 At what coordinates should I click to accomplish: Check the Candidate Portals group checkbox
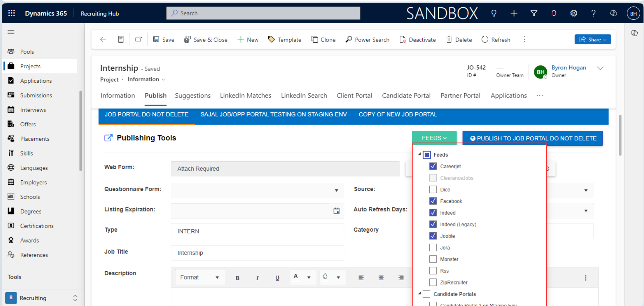point(427,294)
